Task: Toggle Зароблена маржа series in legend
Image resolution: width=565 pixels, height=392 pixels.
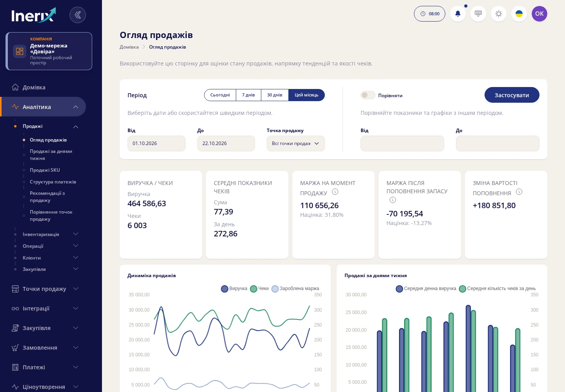Action: pos(295,289)
